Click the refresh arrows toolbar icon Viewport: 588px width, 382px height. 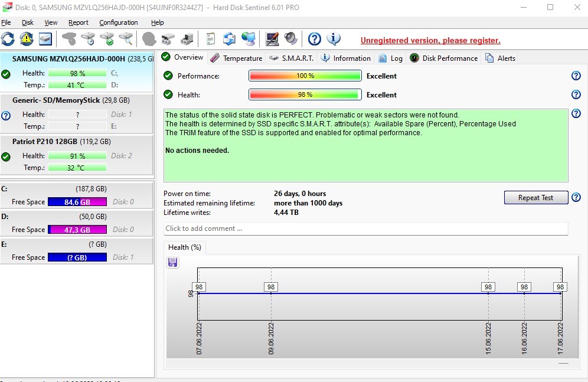tap(8, 39)
